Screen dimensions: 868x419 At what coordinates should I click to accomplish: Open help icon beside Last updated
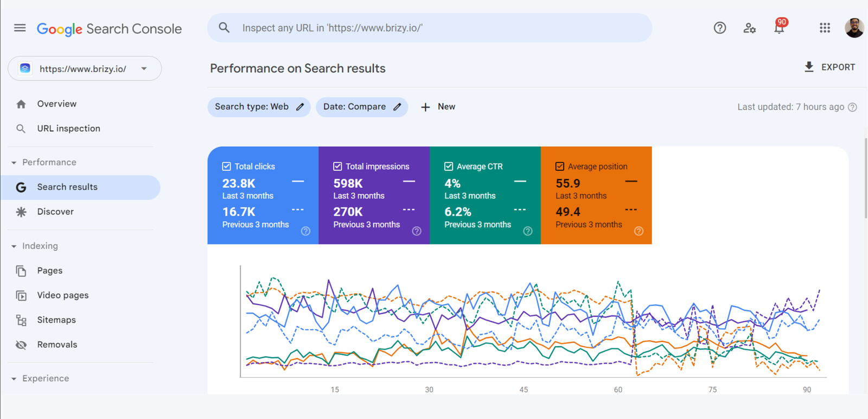click(852, 107)
